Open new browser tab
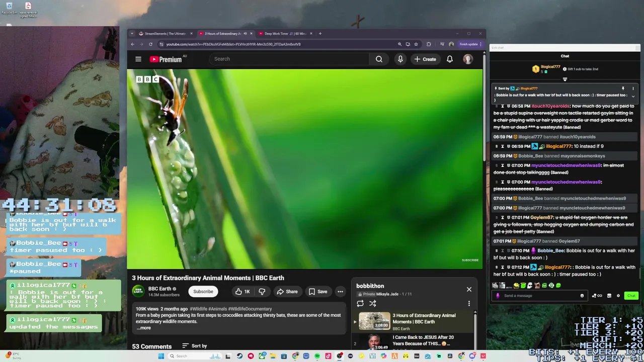Image resolution: width=644 pixels, height=362 pixels. [x=320, y=34]
